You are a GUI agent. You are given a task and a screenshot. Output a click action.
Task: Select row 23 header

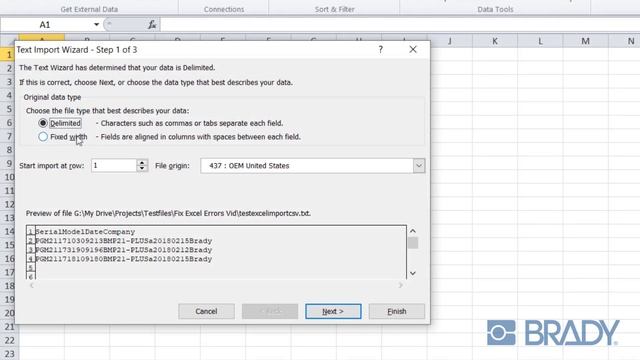9,353
